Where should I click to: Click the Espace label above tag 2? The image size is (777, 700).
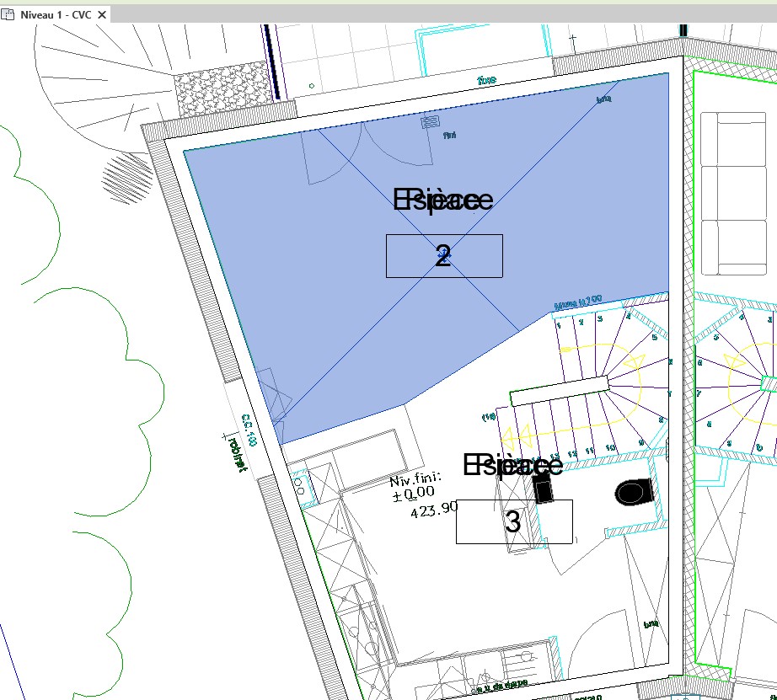(x=442, y=200)
